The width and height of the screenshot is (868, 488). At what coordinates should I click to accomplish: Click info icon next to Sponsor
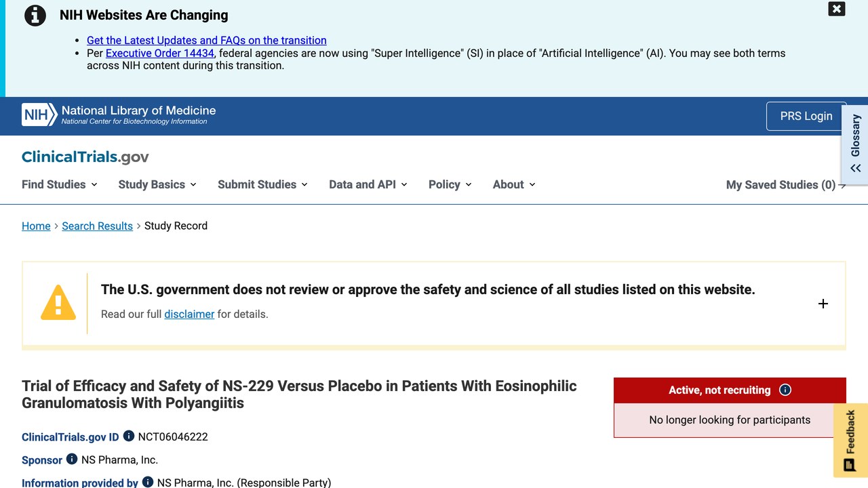pos(72,460)
